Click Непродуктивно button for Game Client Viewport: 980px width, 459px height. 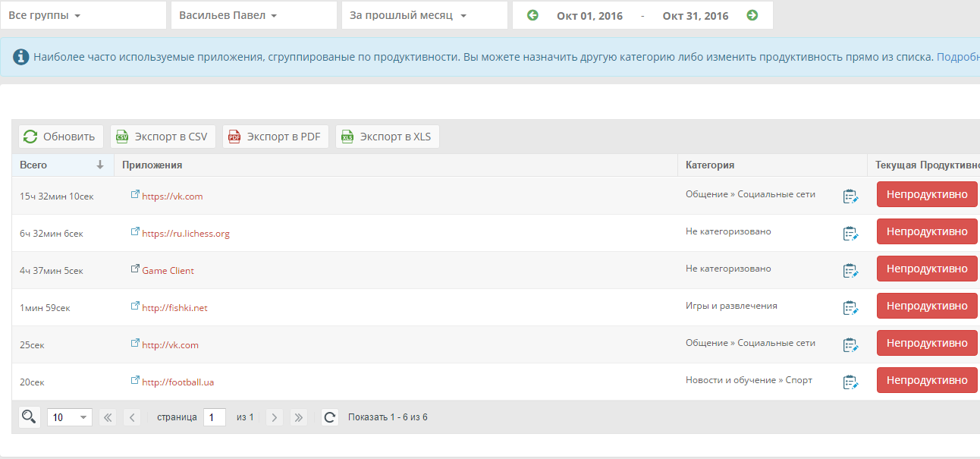point(927,269)
